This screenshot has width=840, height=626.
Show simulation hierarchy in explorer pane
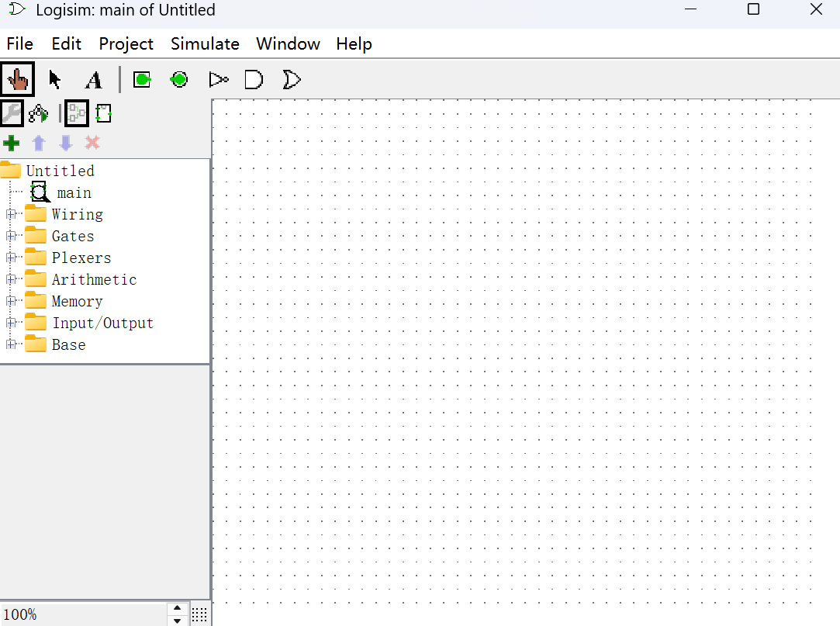tap(38, 115)
